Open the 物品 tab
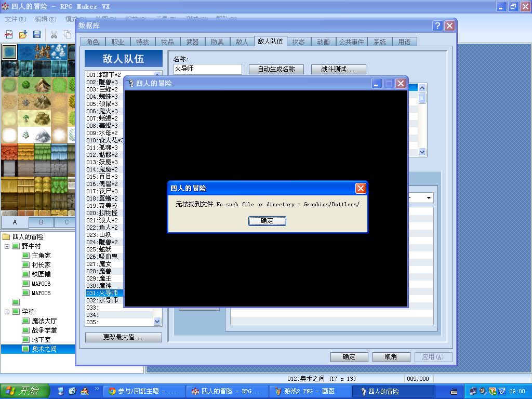The width and height of the screenshot is (532, 399). [168, 42]
